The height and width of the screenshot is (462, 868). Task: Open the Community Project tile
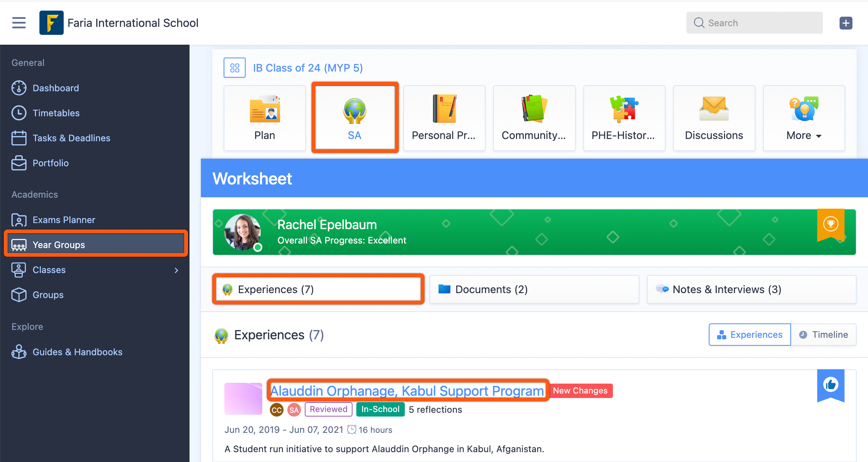534,118
